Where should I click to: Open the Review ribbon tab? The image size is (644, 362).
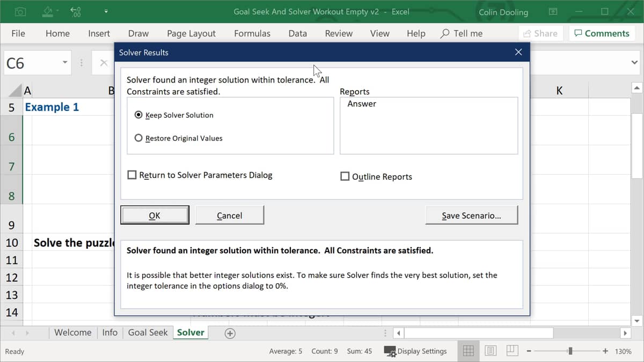coord(339,33)
